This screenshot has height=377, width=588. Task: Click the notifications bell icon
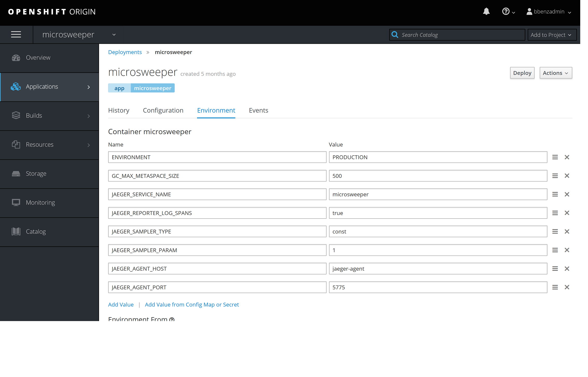tap(486, 12)
